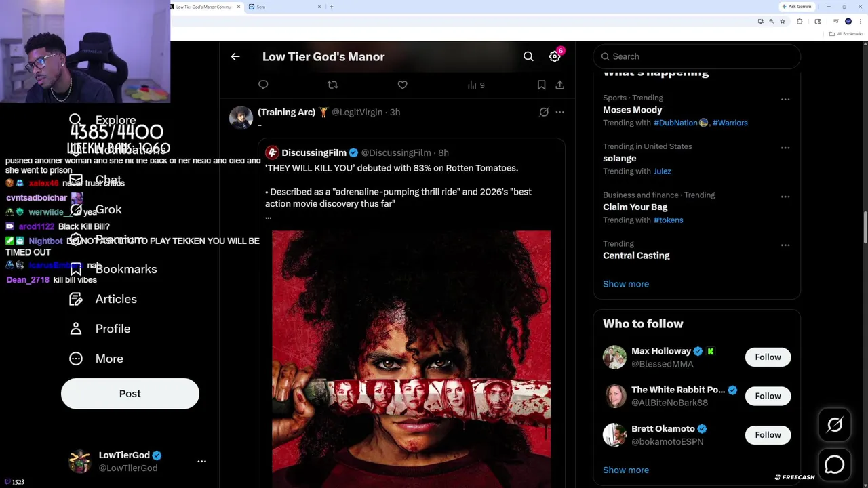The height and width of the screenshot is (488, 868).
Task: Open options menu for Moses Moody trend
Action: click(x=785, y=99)
